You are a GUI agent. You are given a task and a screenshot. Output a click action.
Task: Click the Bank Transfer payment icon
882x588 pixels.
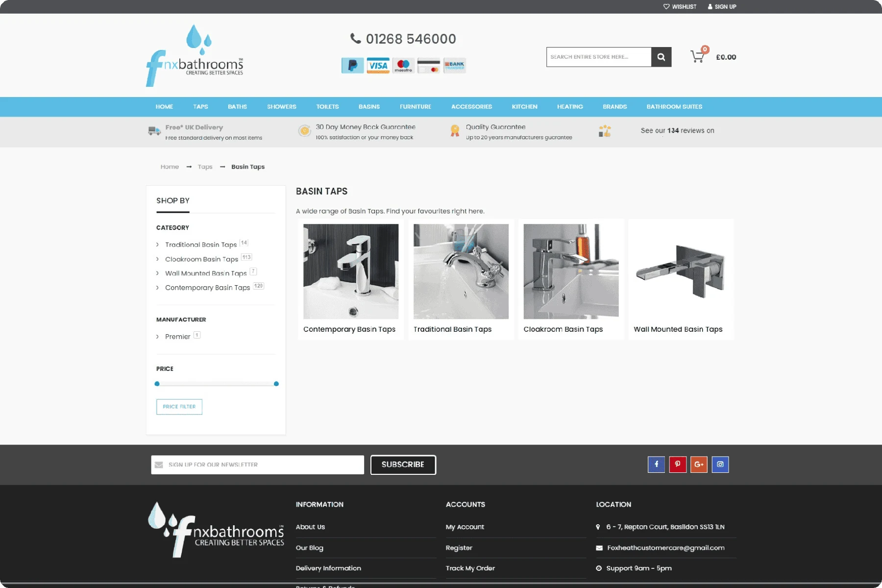455,66
